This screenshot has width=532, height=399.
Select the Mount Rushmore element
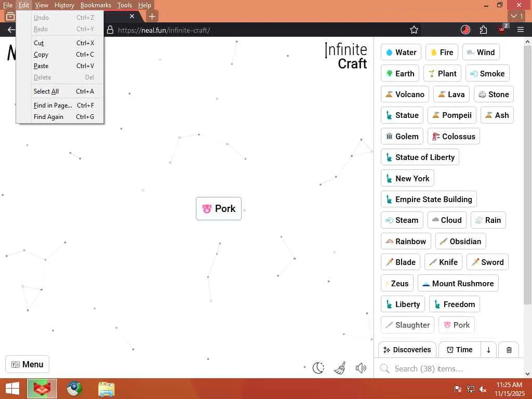[458, 283]
